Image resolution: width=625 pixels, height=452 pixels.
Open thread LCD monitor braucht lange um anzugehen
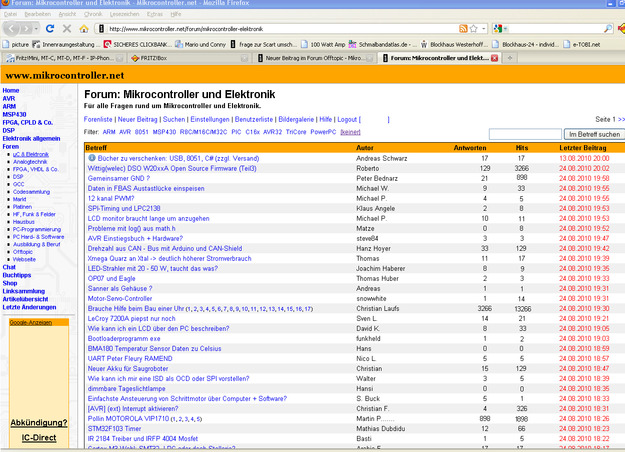click(148, 218)
